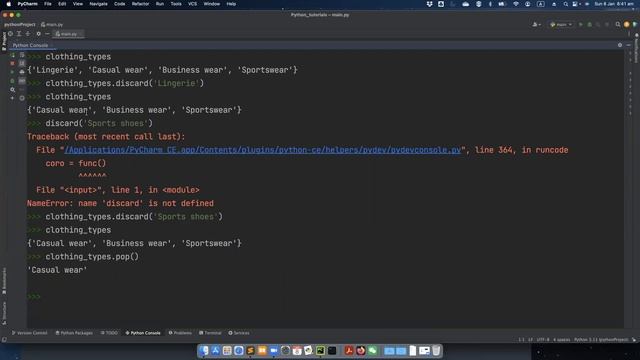Open the Project side tool window tab
Image resolution: width=640 pixels, height=360 pixels.
coord(4,41)
